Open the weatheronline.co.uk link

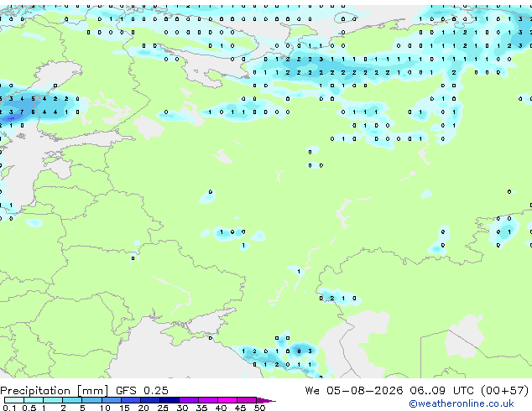[461, 403]
